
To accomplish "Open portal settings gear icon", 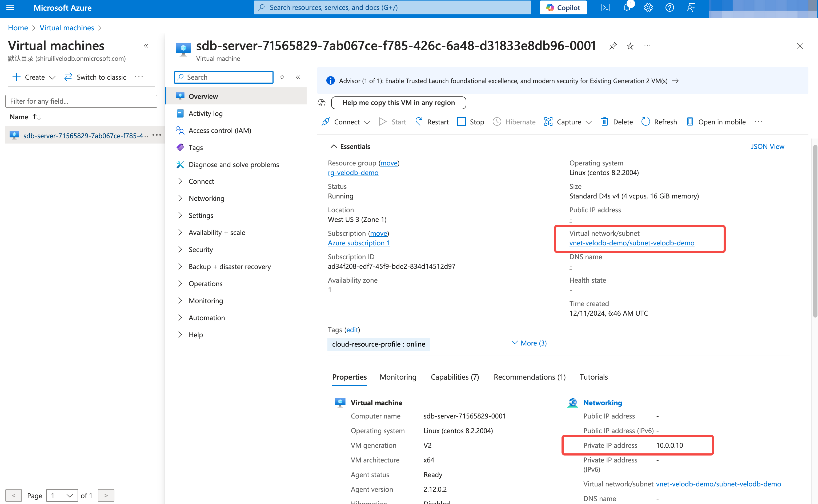I will [648, 8].
